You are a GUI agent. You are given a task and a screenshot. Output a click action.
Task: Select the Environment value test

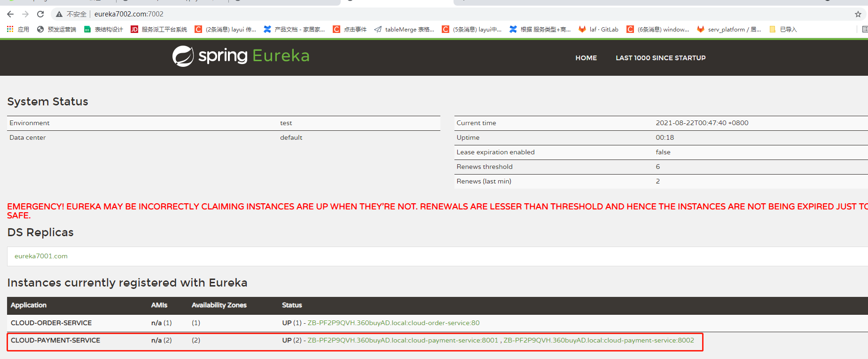pos(286,123)
